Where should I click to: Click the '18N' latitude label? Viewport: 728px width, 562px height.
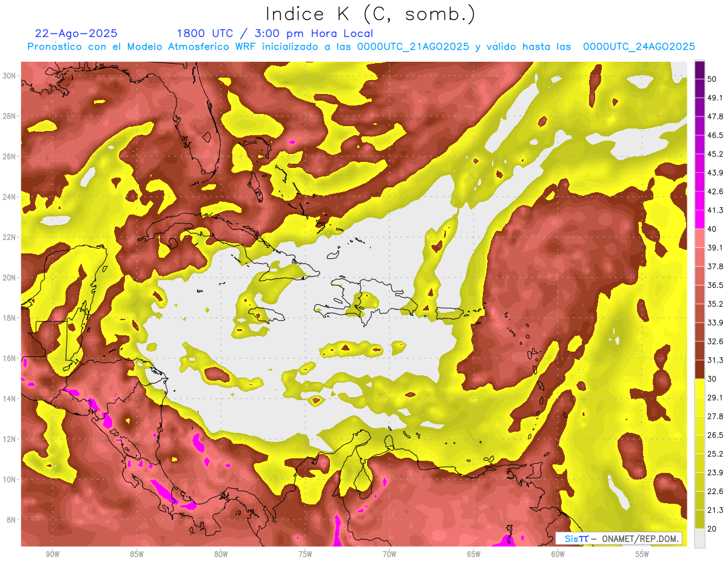[x=10, y=318]
